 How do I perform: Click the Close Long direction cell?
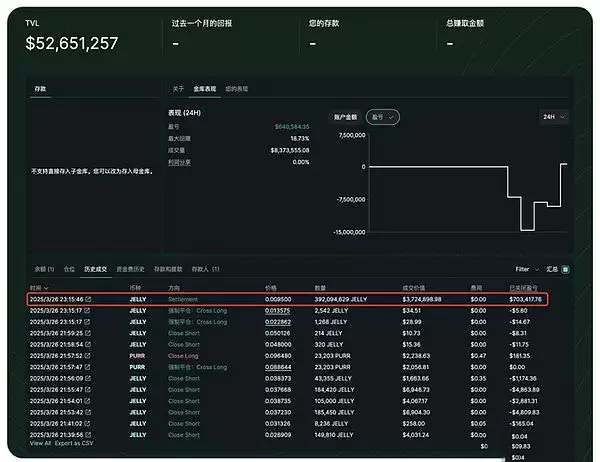tap(183, 356)
